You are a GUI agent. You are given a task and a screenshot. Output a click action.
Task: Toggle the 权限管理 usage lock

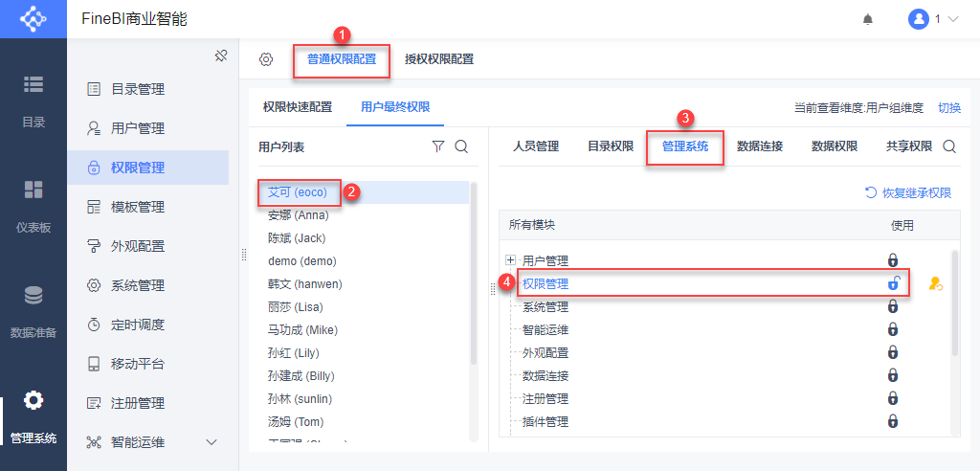[x=893, y=283]
